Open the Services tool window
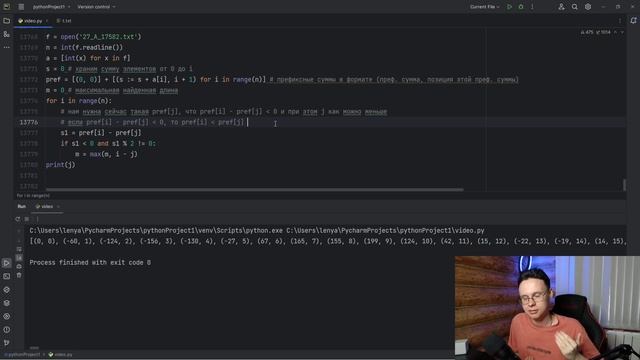 [7, 316]
